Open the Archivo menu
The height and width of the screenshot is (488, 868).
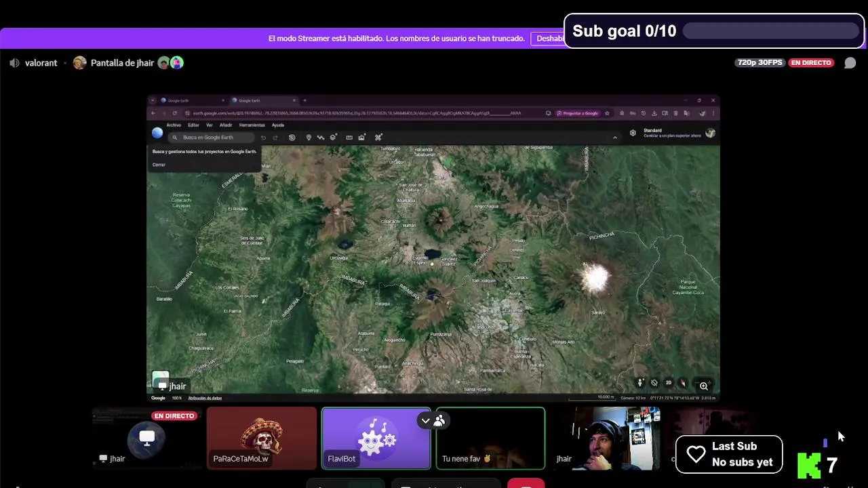click(174, 125)
